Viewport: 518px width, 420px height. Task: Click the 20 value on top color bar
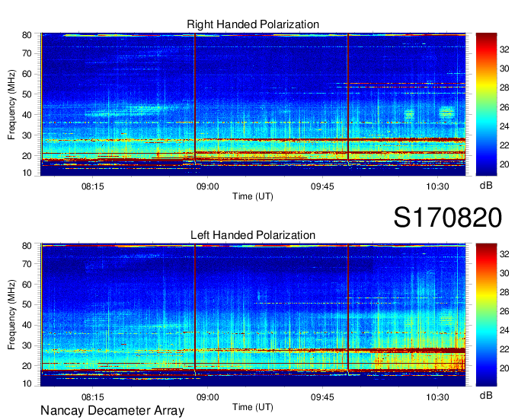tap(504, 164)
